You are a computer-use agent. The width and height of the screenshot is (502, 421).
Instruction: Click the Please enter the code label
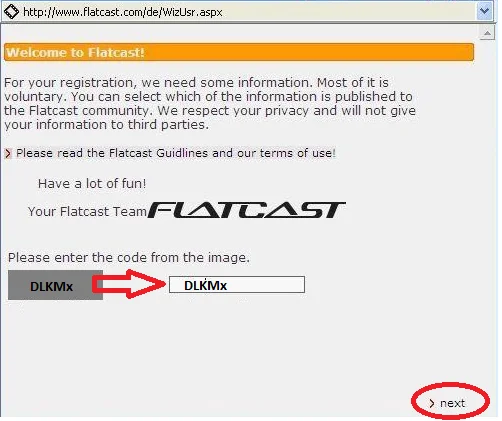coord(129,258)
